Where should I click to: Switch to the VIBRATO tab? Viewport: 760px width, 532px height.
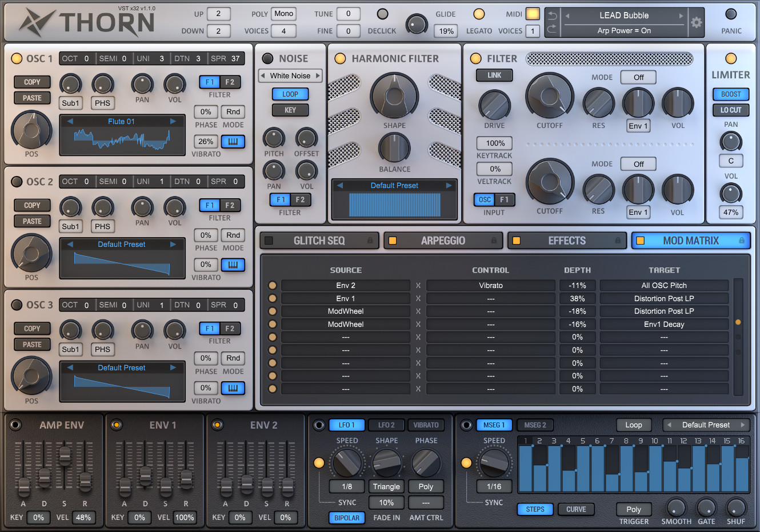(426, 425)
